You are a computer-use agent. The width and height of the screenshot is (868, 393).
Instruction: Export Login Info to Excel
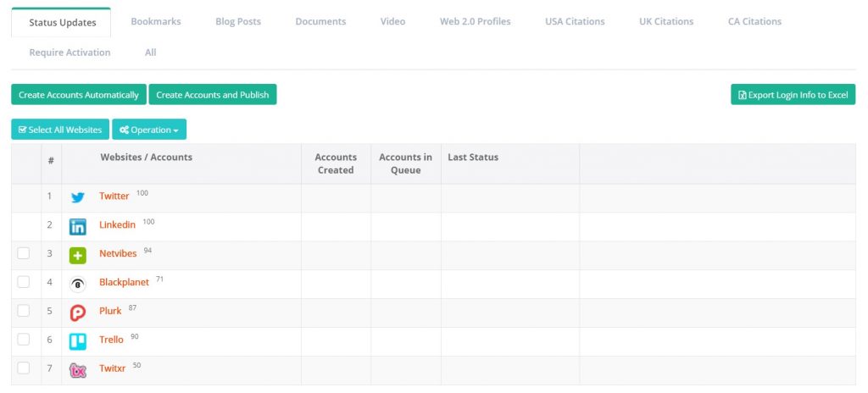click(x=793, y=95)
